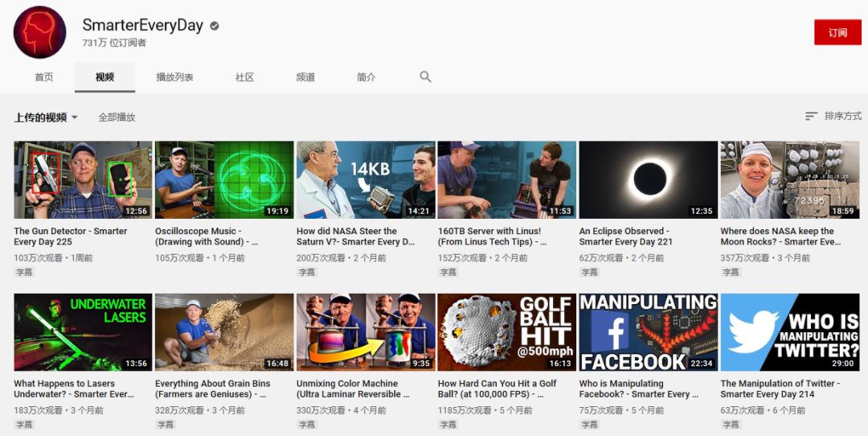868x436 pixels.
Task: Open the channel search magnifier icon
Action: pyautogui.click(x=425, y=76)
